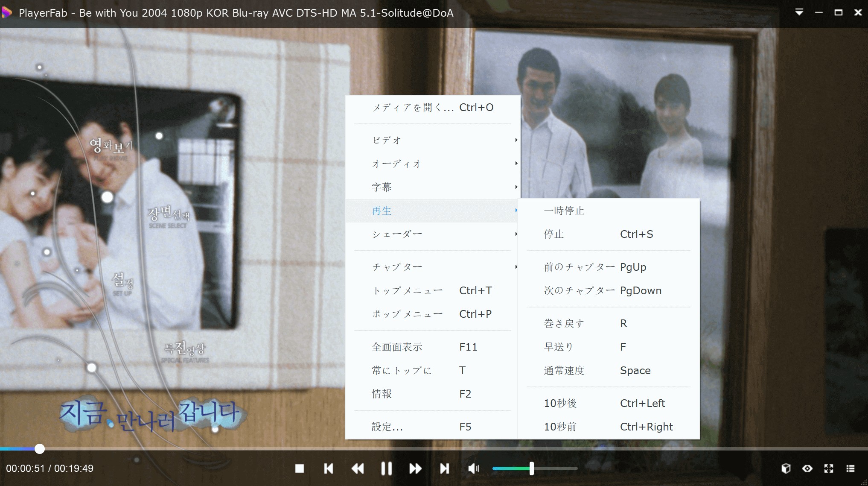Jump to previous chapter with skip-back icon
This screenshot has width=868, height=486.
click(x=328, y=468)
